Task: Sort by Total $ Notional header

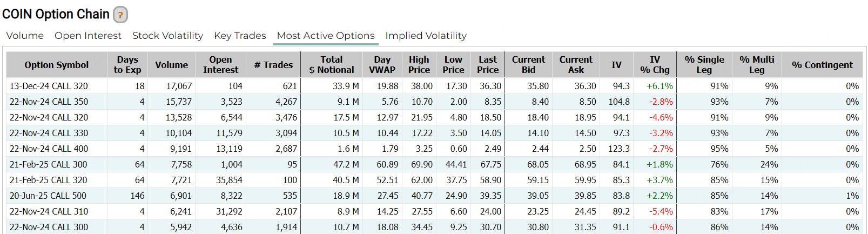Action: tap(331, 65)
